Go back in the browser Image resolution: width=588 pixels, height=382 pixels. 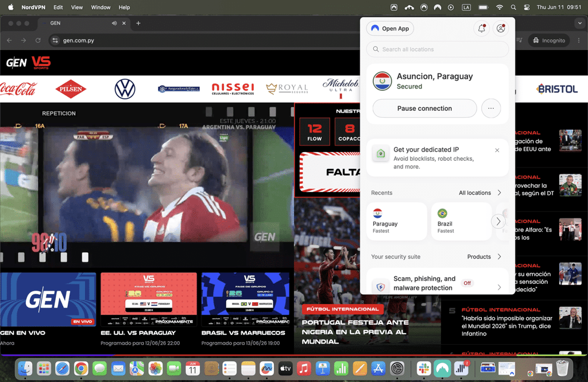click(9, 40)
